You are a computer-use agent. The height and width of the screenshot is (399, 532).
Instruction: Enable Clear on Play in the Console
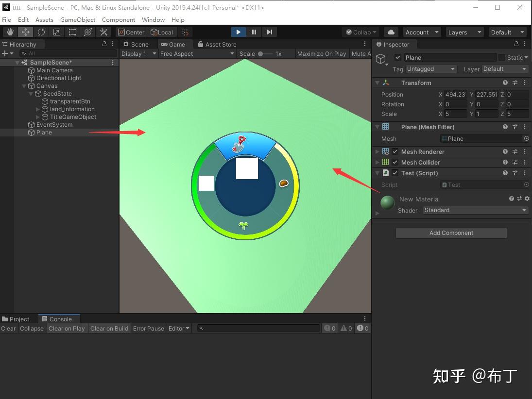pyautogui.click(x=67, y=328)
